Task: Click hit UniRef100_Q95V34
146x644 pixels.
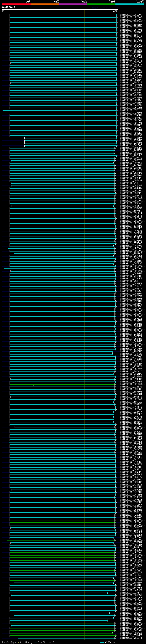Action: [x=131, y=181]
